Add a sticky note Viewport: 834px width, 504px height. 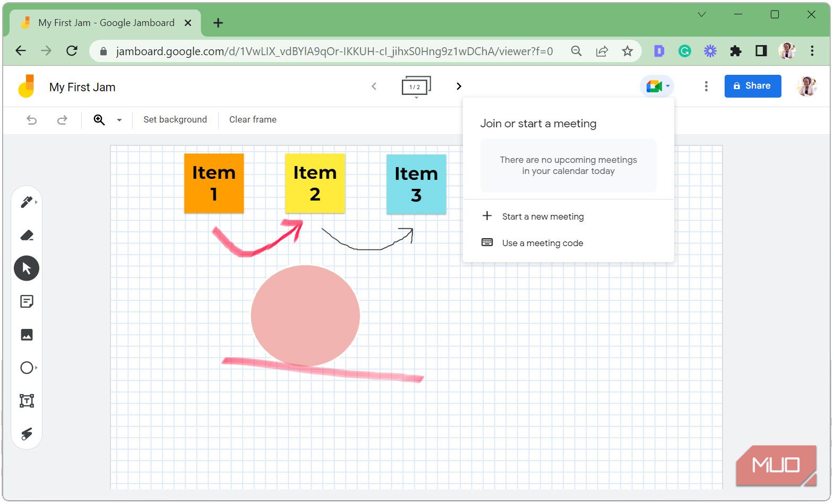pos(27,301)
